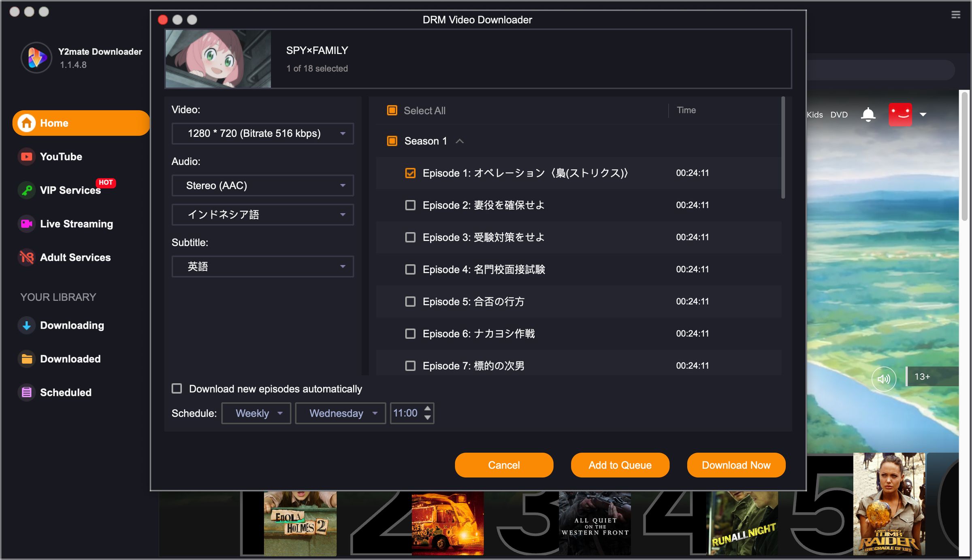Viewport: 972px width, 560px height.
Task: Click the notification bell icon
Action: [868, 115]
